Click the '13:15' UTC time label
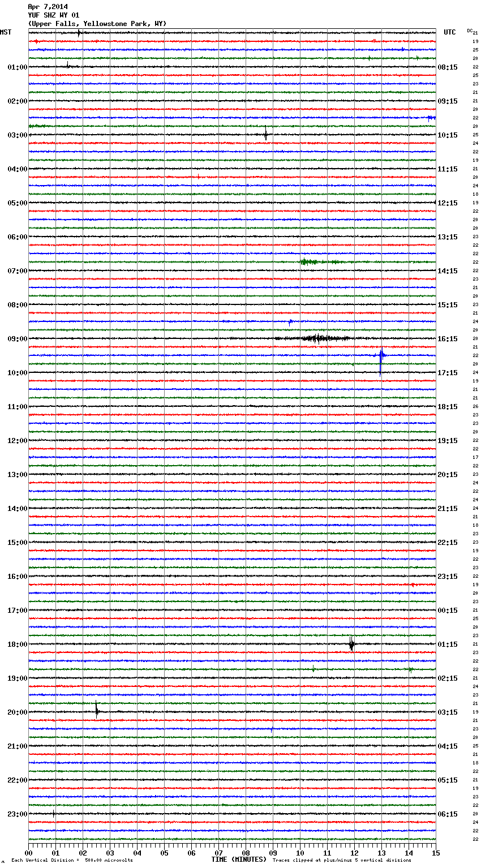 [448, 237]
